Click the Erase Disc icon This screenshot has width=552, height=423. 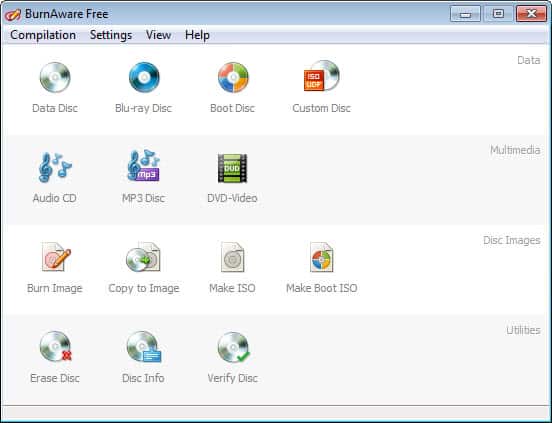(x=56, y=347)
